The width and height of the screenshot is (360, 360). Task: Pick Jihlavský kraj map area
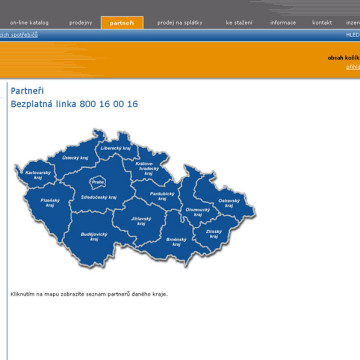[141, 221]
